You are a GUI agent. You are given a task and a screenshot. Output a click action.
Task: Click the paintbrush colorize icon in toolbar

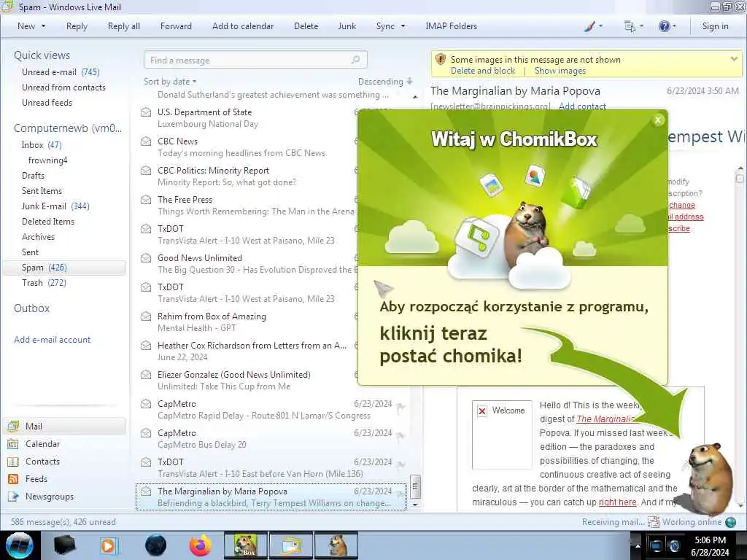(x=589, y=26)
